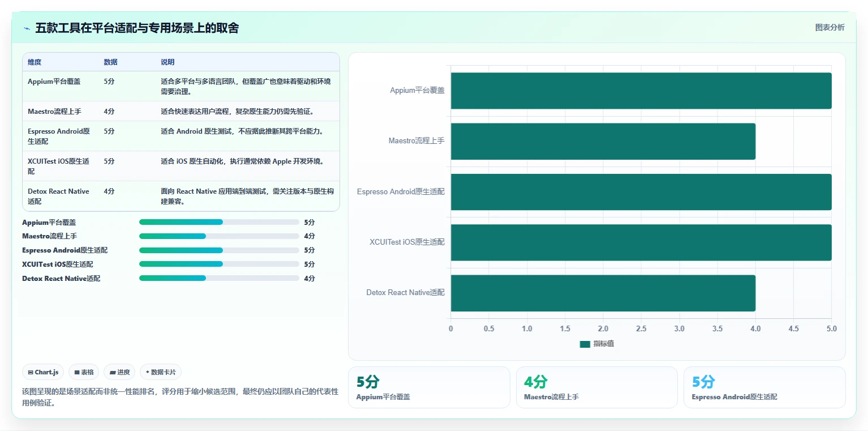
Task: Click the 5.0 tick on the x-axis
Action: coord(831,329)
